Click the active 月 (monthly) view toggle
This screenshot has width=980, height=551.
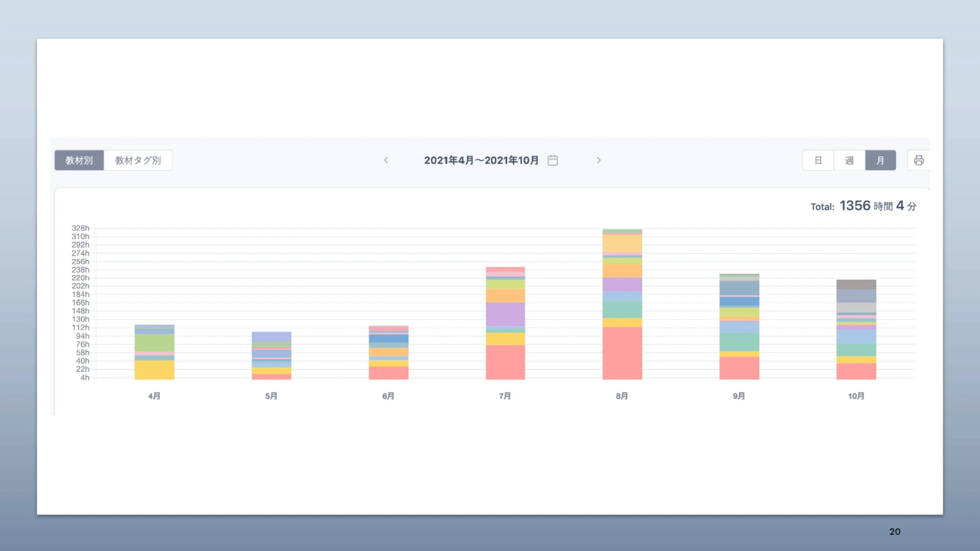880,160
